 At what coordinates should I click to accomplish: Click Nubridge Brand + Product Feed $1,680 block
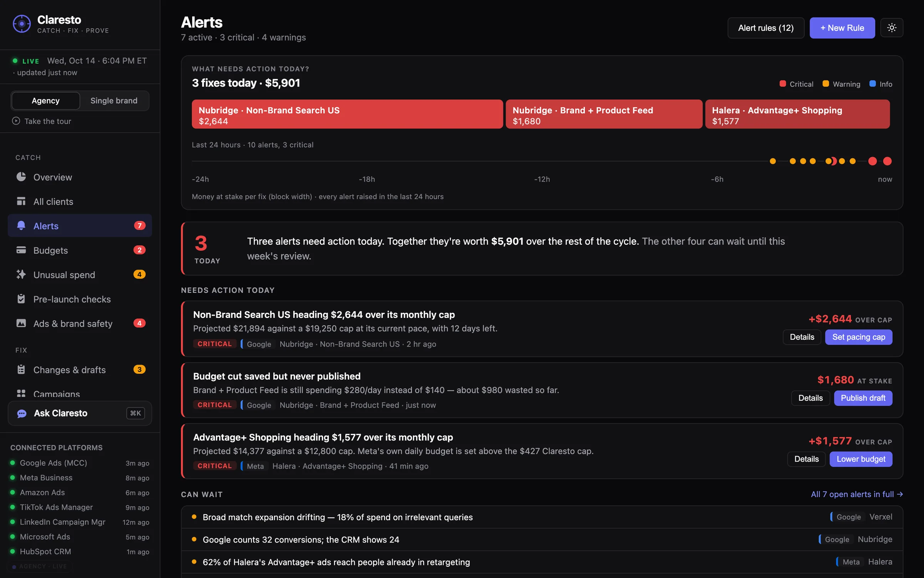coord(604,114)
